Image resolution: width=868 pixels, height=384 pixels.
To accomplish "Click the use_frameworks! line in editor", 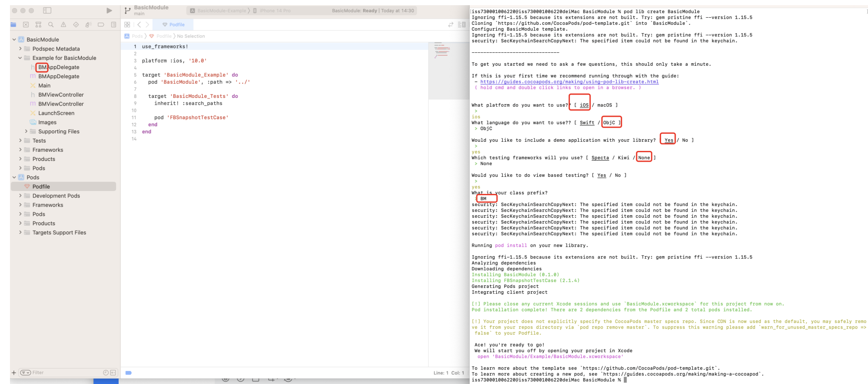I will pos(165,47).
